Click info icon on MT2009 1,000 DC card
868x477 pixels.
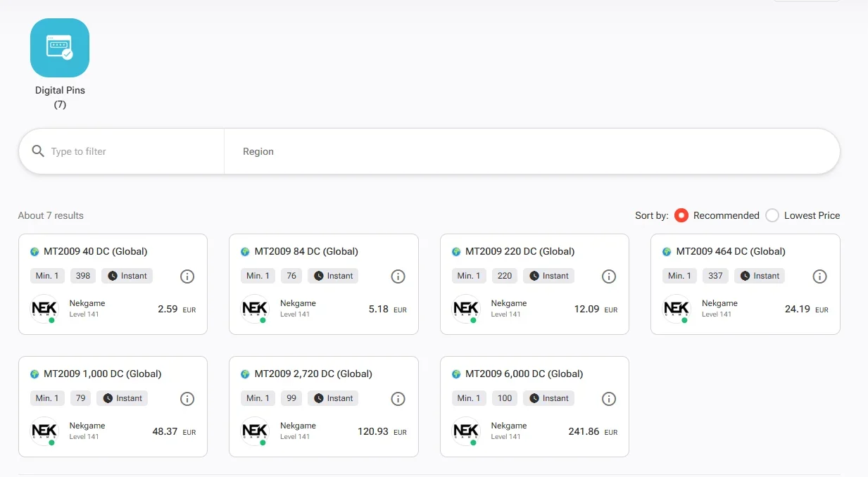(187, 398)
